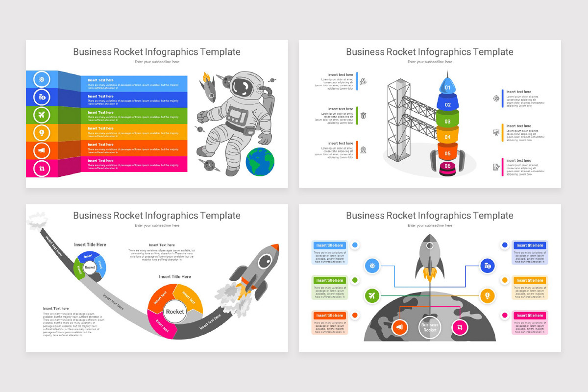Select the gear icon on the blue banner
The image size is (588, 392).
pyautogui.click(x=41, y=79)
